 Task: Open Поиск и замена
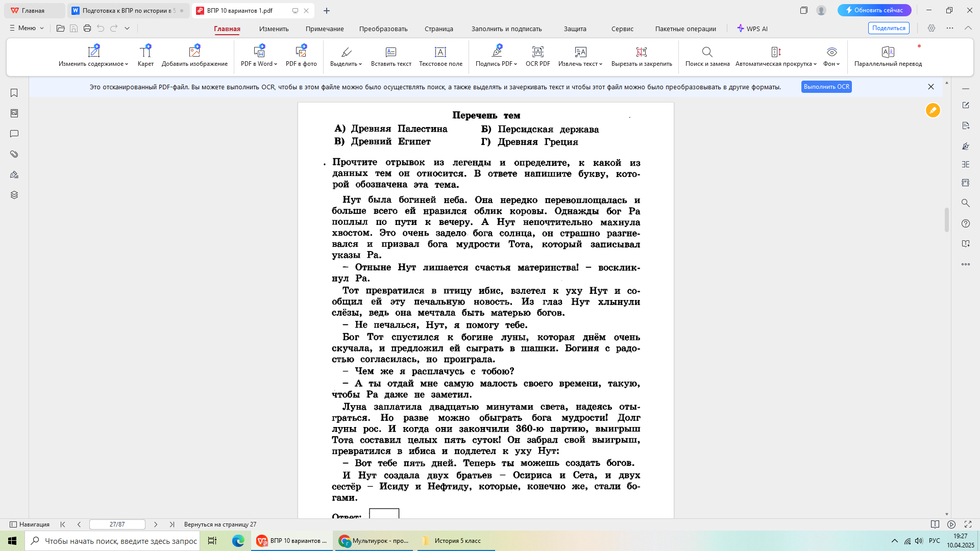pos(707,56)
